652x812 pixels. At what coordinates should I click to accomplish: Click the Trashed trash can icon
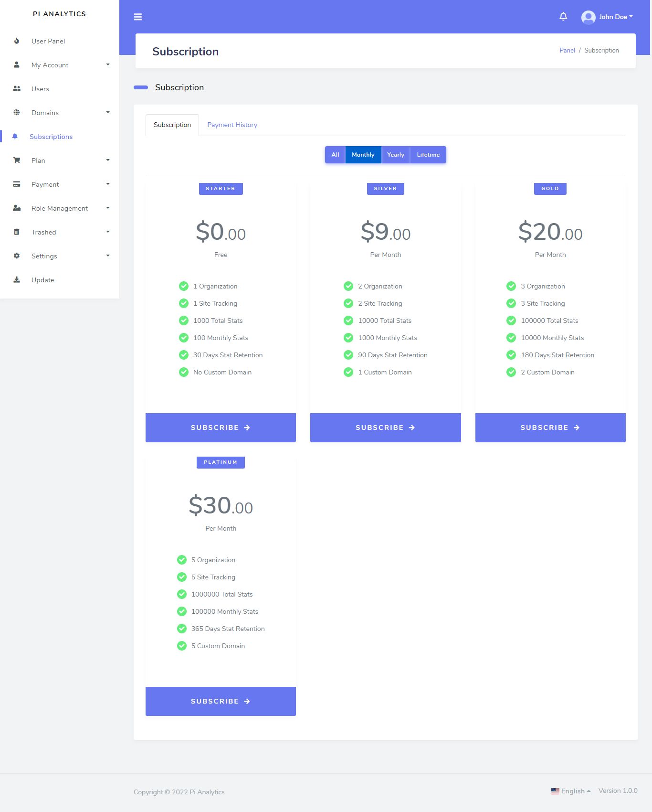tap(17, 232)
